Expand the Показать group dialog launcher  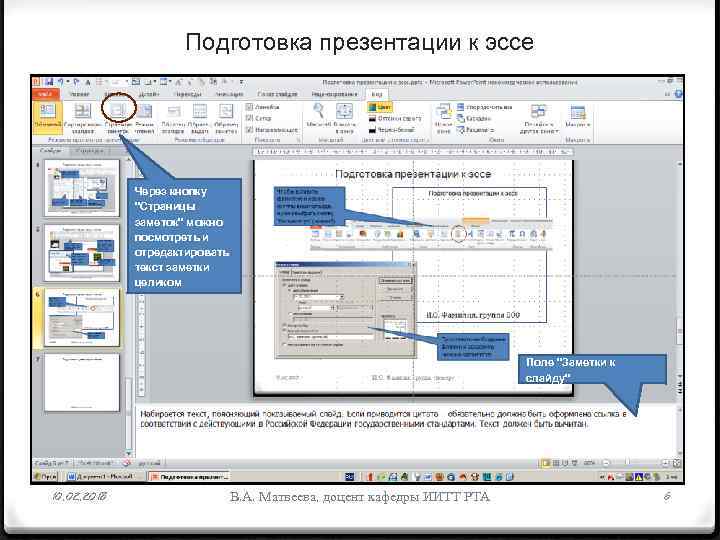pyautogui.click(x=298, y=140)
